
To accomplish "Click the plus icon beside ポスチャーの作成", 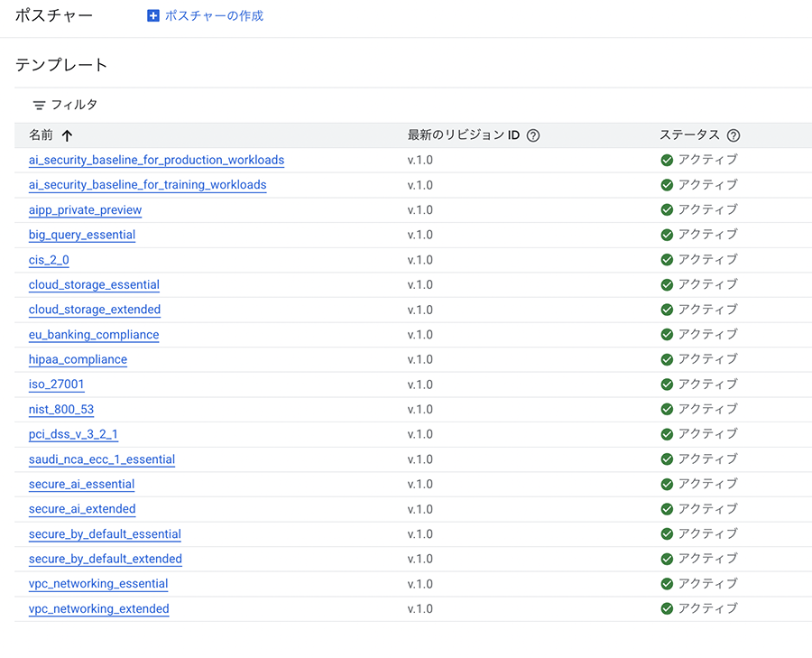I will (x=153, y=16).
